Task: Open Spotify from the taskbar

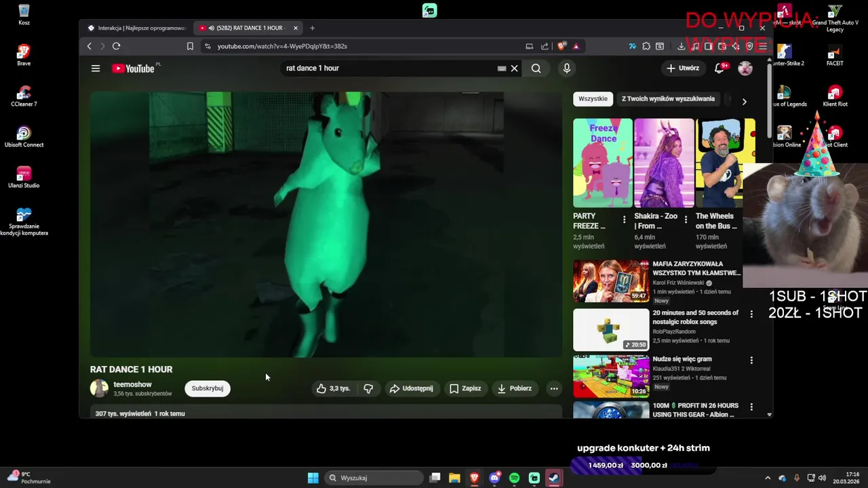Action: point(514,478)
